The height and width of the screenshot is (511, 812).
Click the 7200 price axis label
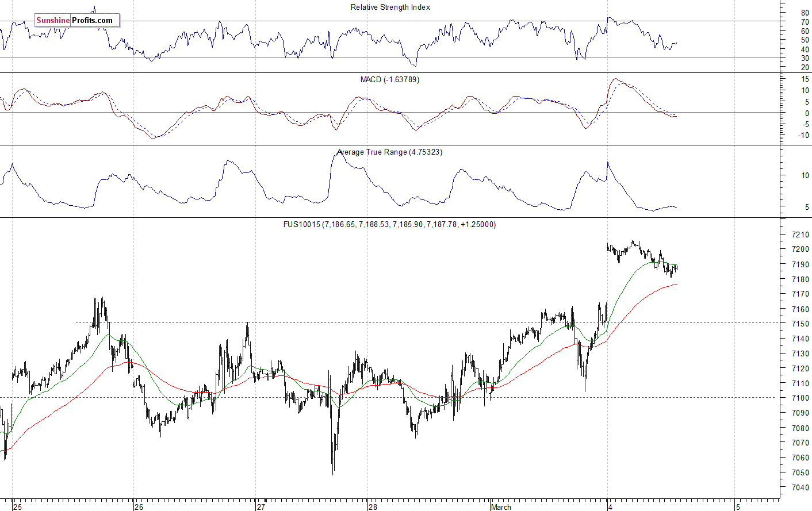pos(800,249)
